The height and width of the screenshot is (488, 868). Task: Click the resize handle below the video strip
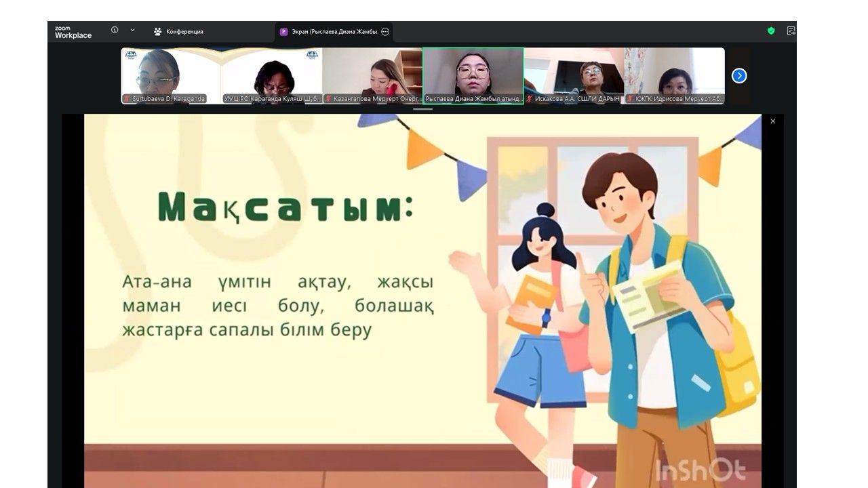tap(422, 108)
